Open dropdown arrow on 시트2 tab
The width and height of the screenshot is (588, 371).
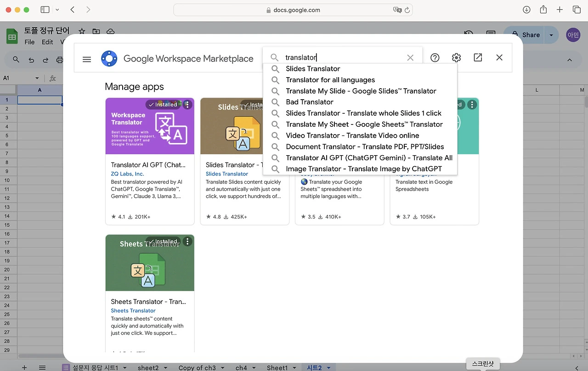(x=328, y=368)
